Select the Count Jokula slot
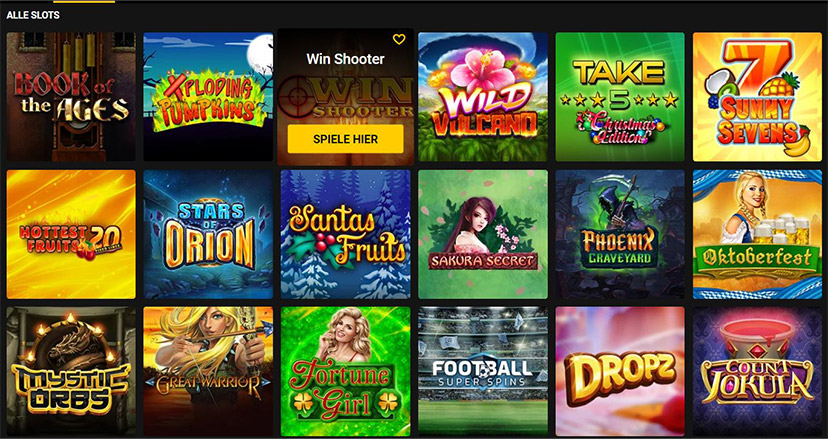The image size is (828, 439). point(757,371)
